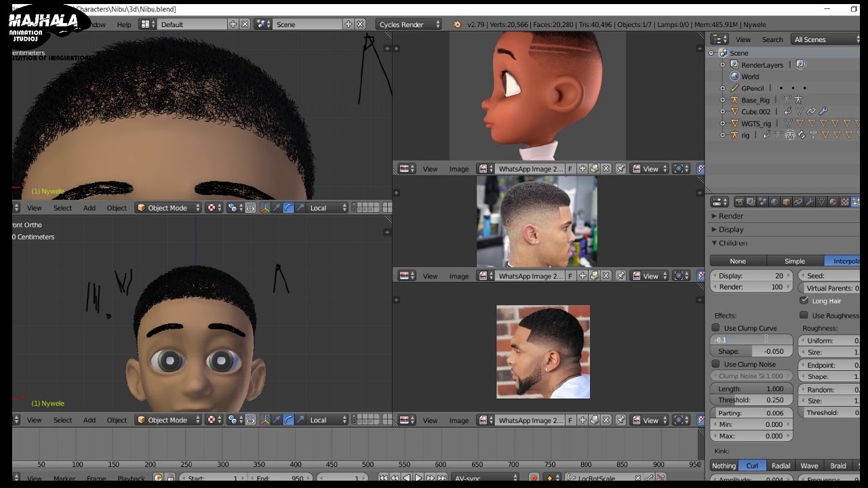
Task: Enable the Use Clump Noise checkbox
Action: (x=715, y=364)
